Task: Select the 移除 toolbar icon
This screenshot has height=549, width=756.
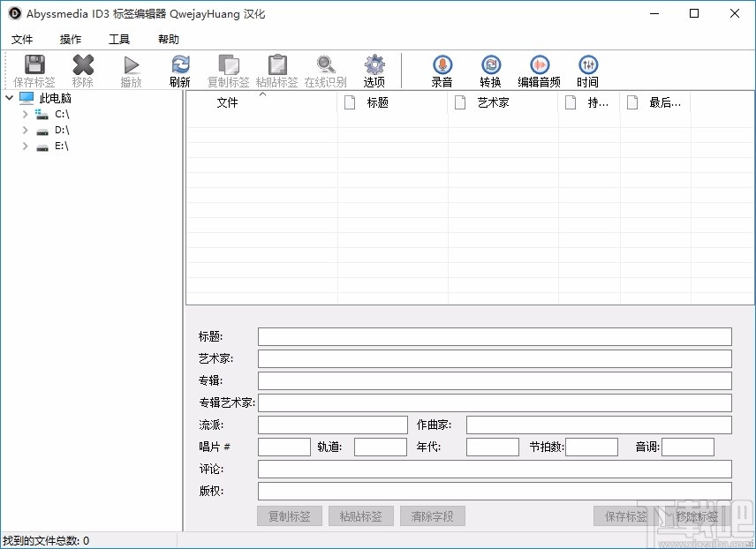Action: point(83,64)
